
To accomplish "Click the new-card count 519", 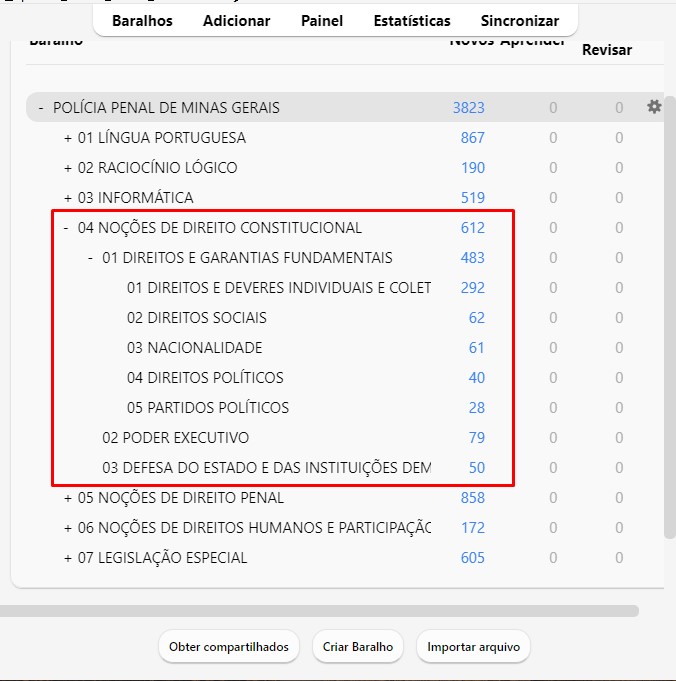I will (x=472, y=198).
